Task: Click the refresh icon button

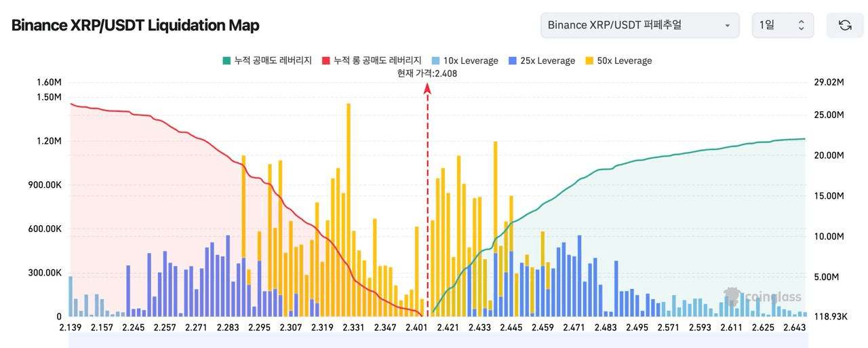Action: pyautogui.click(x=845, y=25)
